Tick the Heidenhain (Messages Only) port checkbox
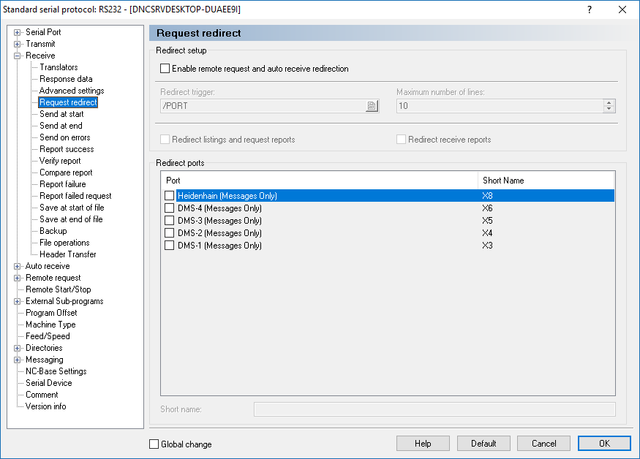The width and height of the screenshot is (640, 459). coord(169,196)
